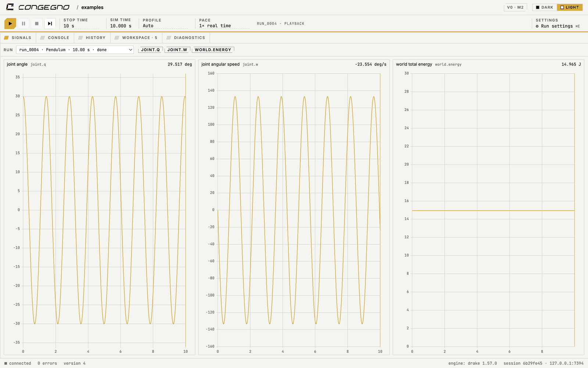This screenshot has height=368, width=588.
Task: Click the 14.965 J readout
Action: [x=571, y=64]
